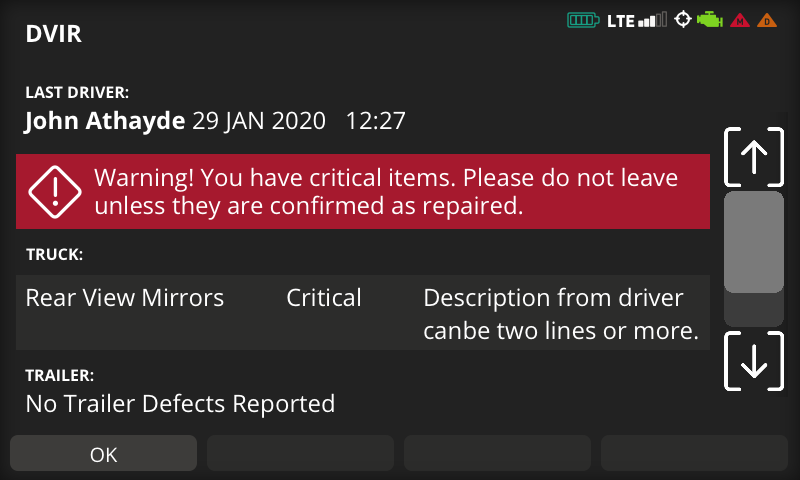
Task: Click the LTE signal strength indicator
Action: 636,20
